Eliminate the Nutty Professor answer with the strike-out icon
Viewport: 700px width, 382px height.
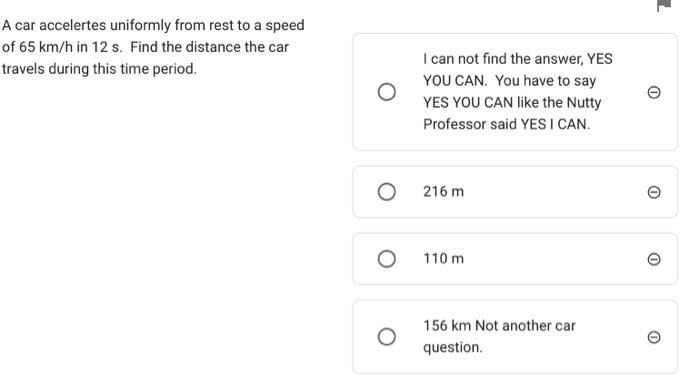(654, 92)
